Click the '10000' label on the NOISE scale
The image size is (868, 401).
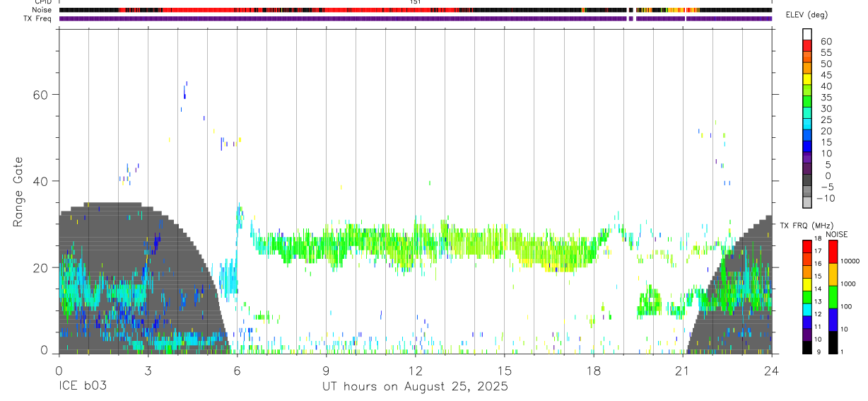850,262
